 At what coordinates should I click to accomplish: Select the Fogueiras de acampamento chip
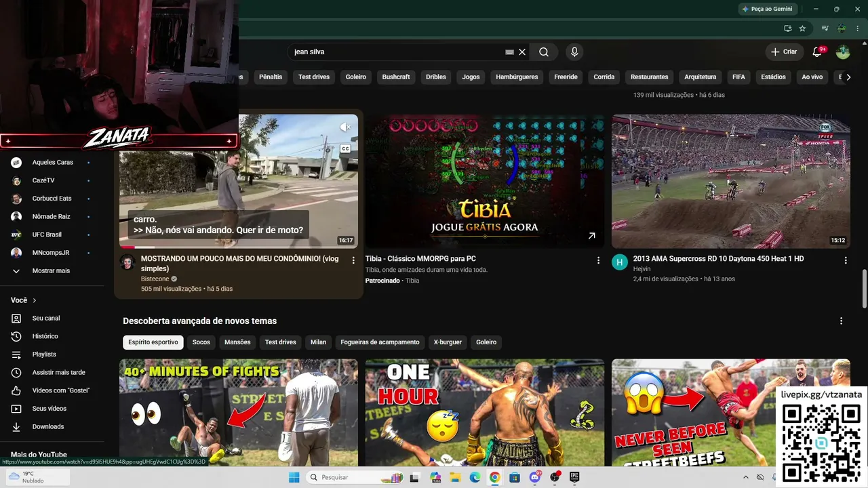pyautogui.click(x=380, y=342)
